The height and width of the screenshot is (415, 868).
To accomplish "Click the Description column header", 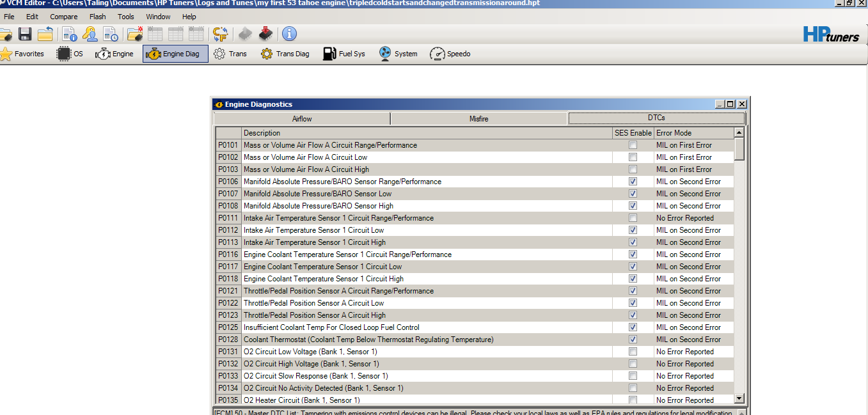I will (427, 133).
